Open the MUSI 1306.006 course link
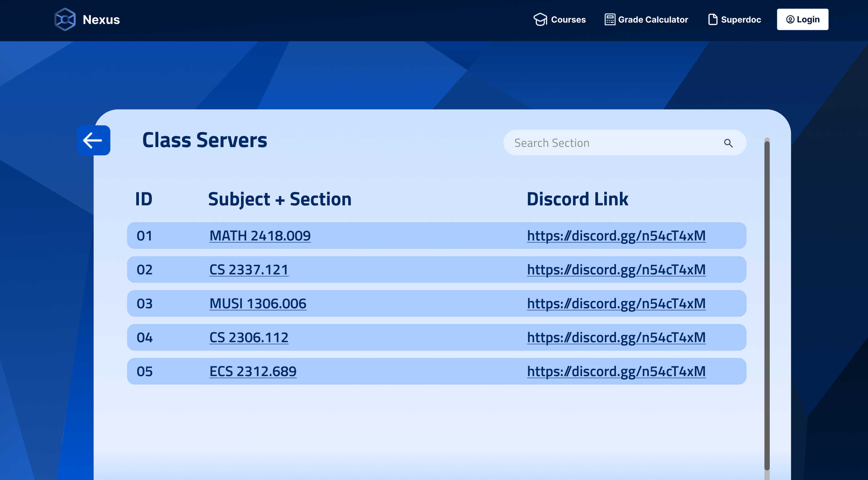The height and width of the screenshot is (480, 868). tap(258, 303)
